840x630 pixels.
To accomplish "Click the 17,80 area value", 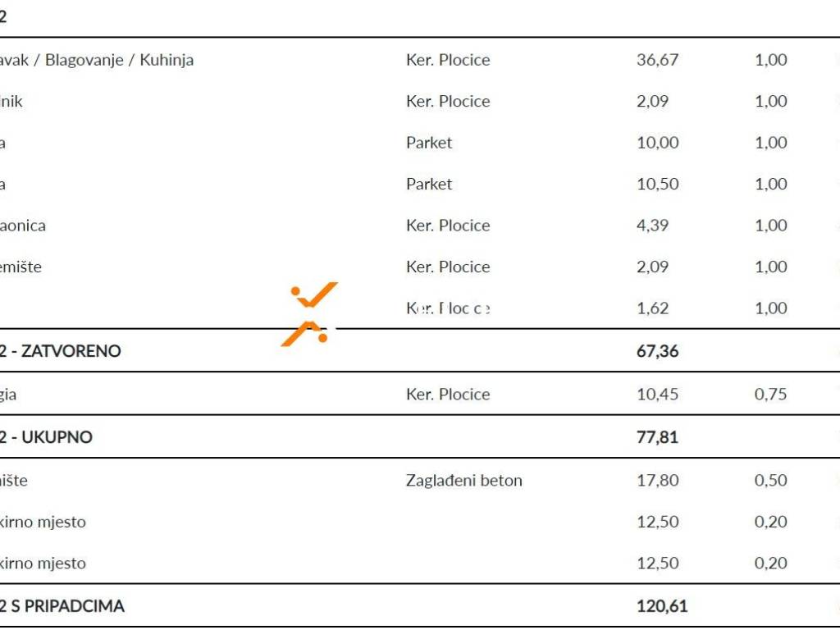I will [657, 481].
